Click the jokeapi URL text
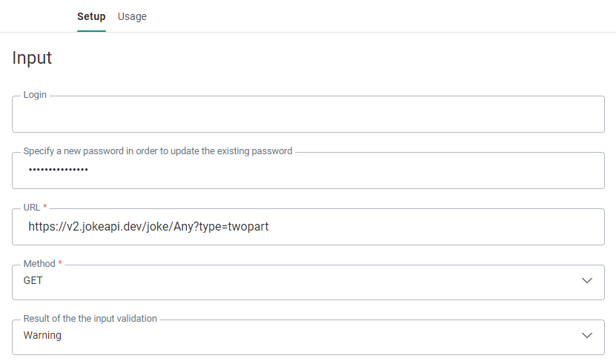 coord(148,227)
